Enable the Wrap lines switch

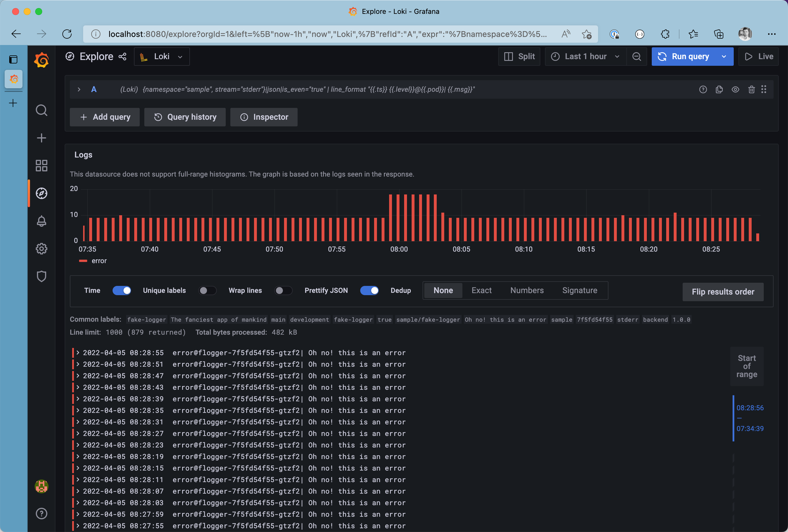click(x=283, y=291)
